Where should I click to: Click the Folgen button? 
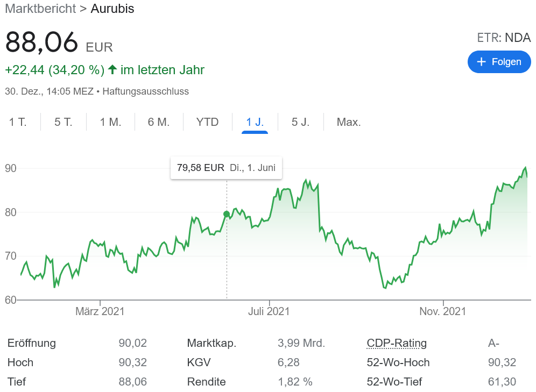pyautogui.click(x=499, y=62)
